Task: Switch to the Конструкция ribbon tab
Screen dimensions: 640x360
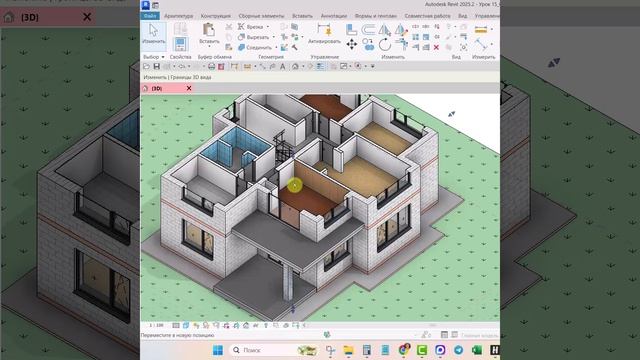Action: [216, 16]
